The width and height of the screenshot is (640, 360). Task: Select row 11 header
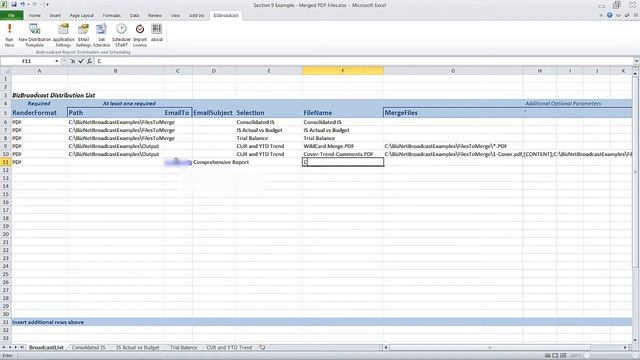tap(6, 162)
